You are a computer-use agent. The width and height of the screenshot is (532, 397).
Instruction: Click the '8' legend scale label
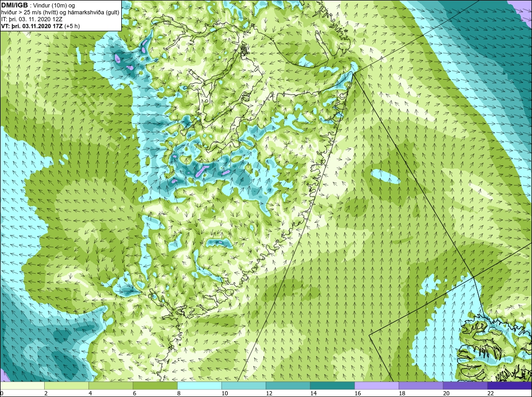click(179, 393)
